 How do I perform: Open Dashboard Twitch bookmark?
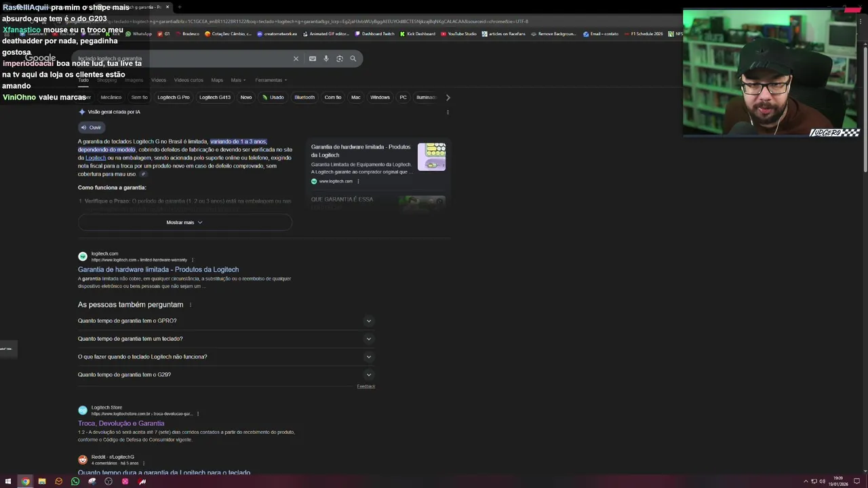[x=375, y=34]
